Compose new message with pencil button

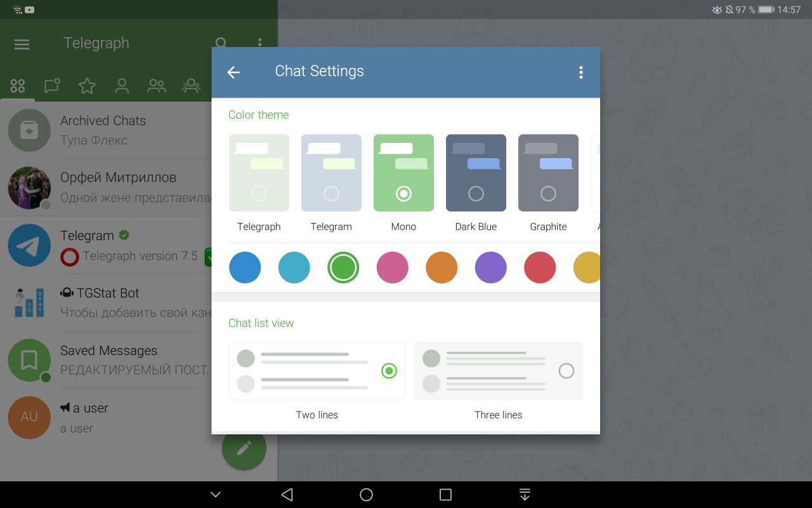[244, 448]
